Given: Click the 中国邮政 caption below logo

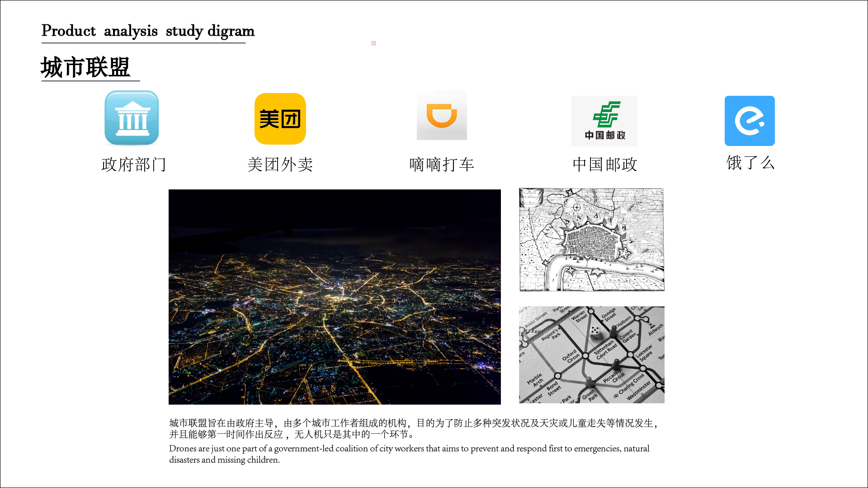Looking at the screenshot, I should click(x=605, y=164).
